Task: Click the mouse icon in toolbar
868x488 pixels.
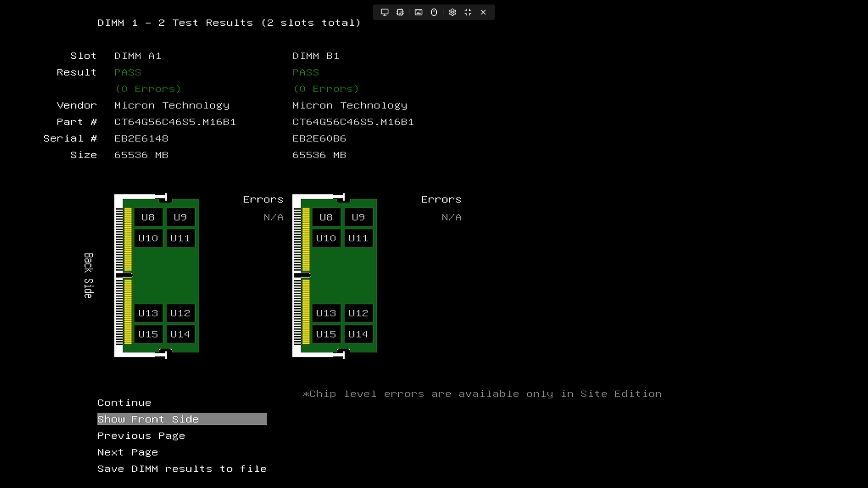Action: (x=434, y=12)
